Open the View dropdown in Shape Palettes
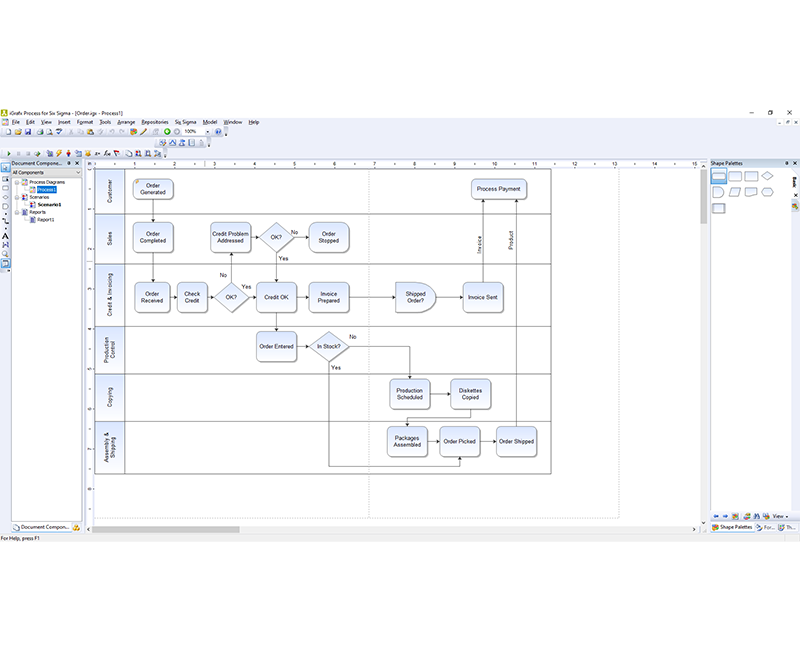 coord(780,516)
